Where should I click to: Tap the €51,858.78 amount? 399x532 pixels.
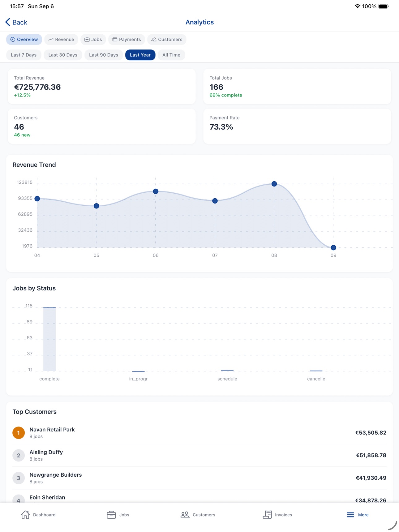click(371, 455)
